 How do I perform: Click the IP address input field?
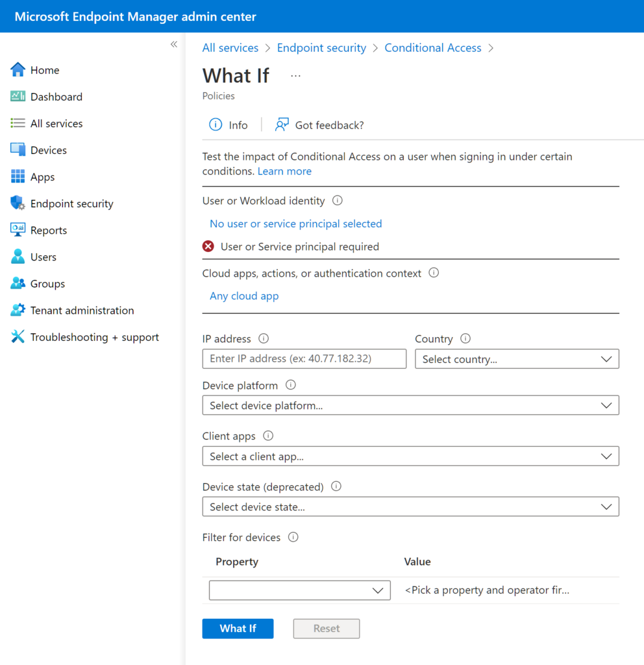304,358
